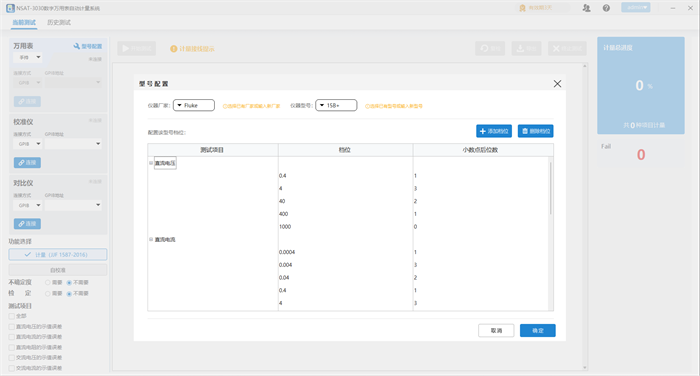The image size is (700, 376).
Task: Open 对比仪 连接方式 GPIB dropdown
Action: pos(28,205)
